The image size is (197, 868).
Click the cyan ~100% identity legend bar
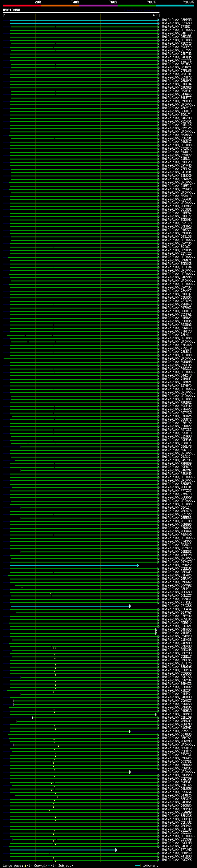click(175, 6)
